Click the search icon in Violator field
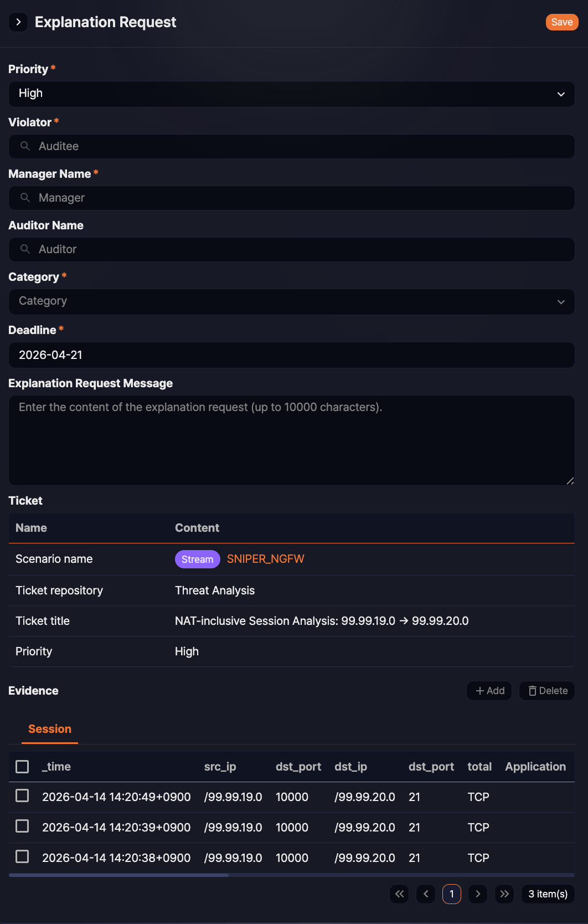The image size is (588, 924). (x=25, y=146)
